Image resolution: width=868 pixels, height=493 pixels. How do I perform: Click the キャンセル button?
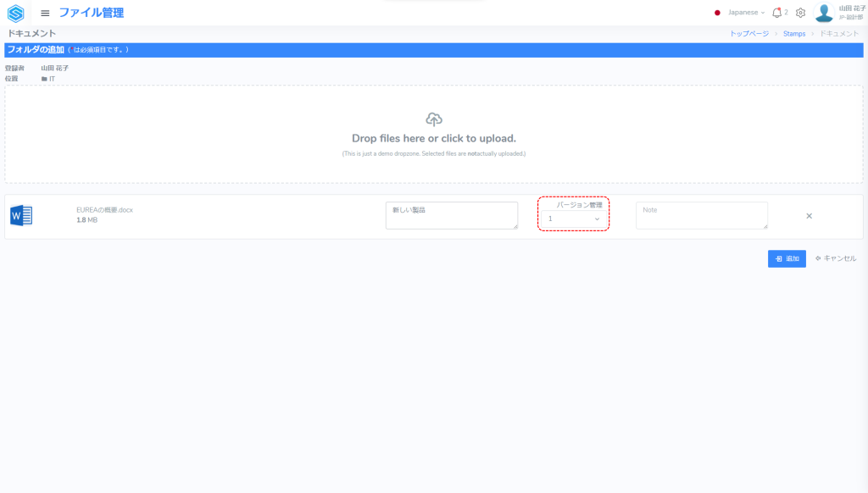click(836, 258)
